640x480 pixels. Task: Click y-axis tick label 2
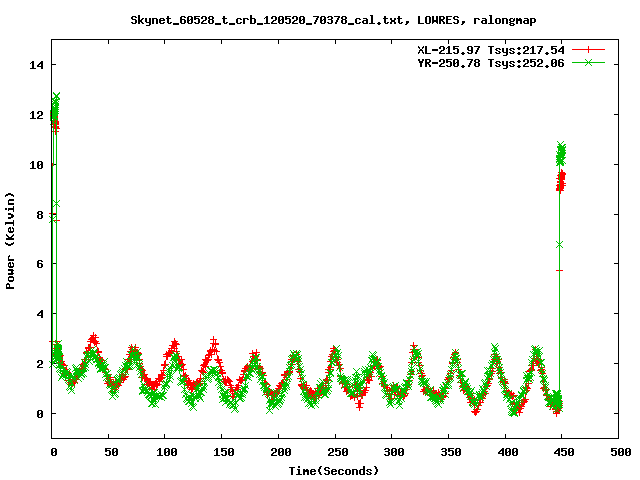(x=40, y=364)
